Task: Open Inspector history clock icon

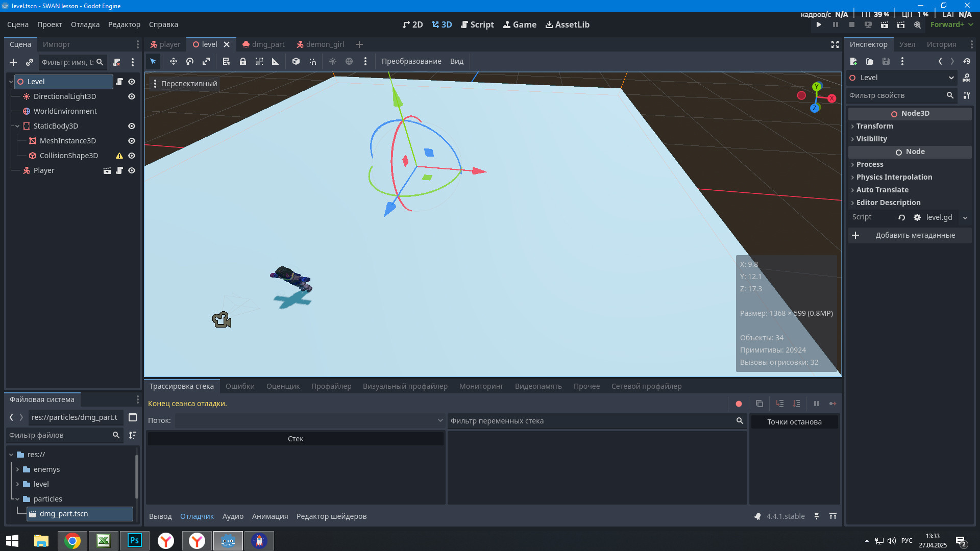Action: point(967,61)
